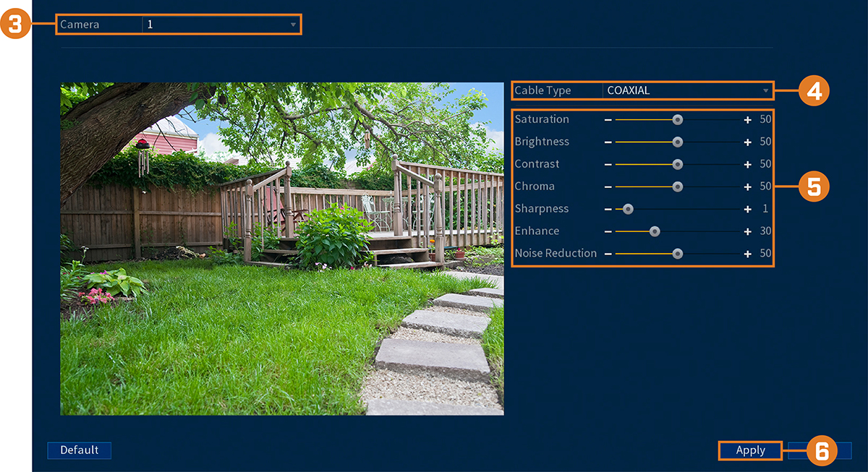Decrease Noise Reduction with the minus icon
Screen dimensions: 868x472
(608, 254)
